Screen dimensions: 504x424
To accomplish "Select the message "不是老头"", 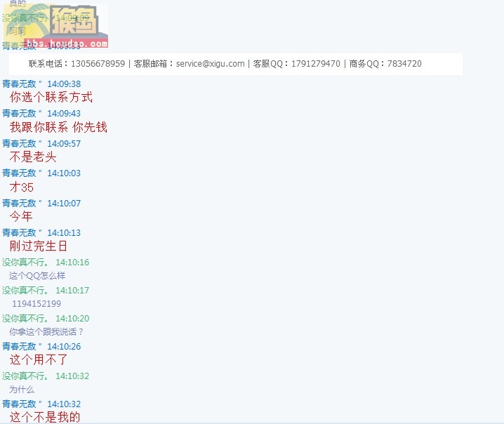I will 33,157.
